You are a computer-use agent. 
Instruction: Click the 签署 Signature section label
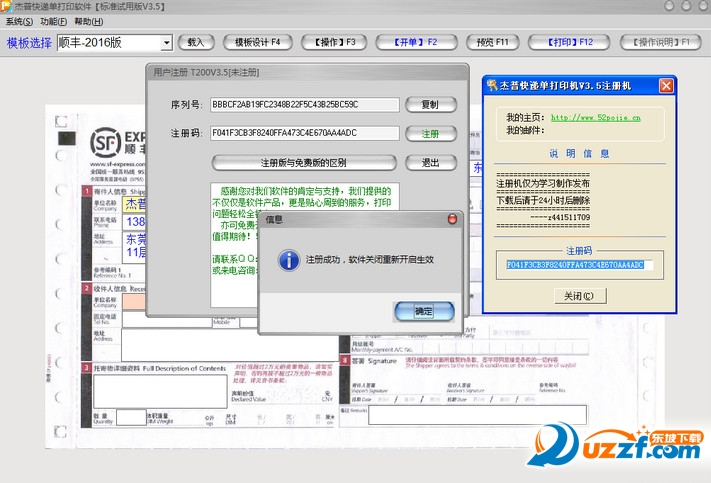coord(374,361)
